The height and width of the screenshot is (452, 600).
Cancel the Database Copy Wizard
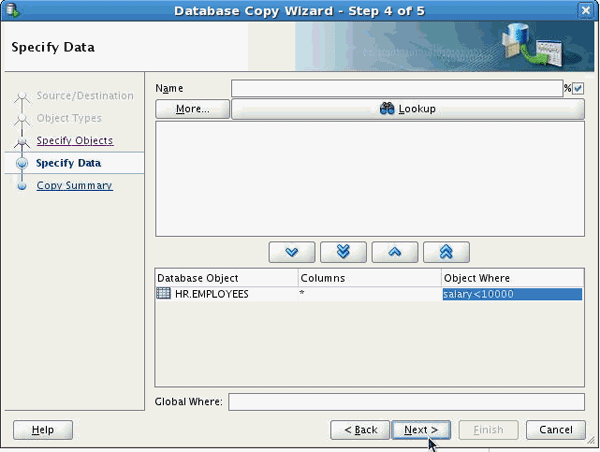pyautogui.click(x=556, y=430)
